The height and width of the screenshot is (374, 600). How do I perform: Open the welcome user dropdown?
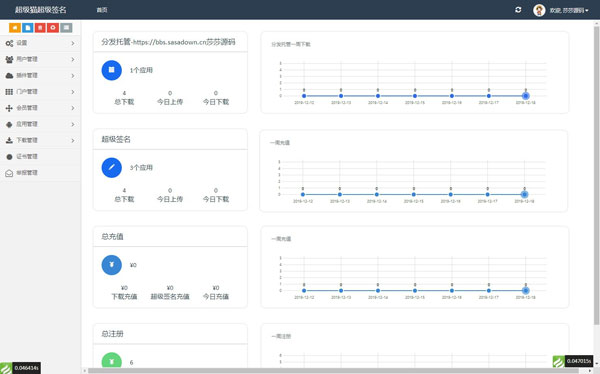569,10
